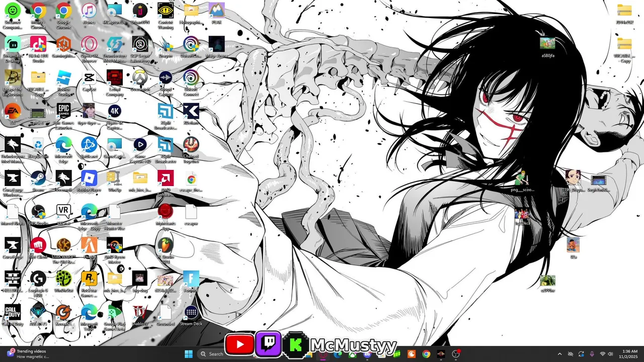Open Rockstar Games Launcher shortcut
Screen dimensions: 644x362
click(89, 283)
